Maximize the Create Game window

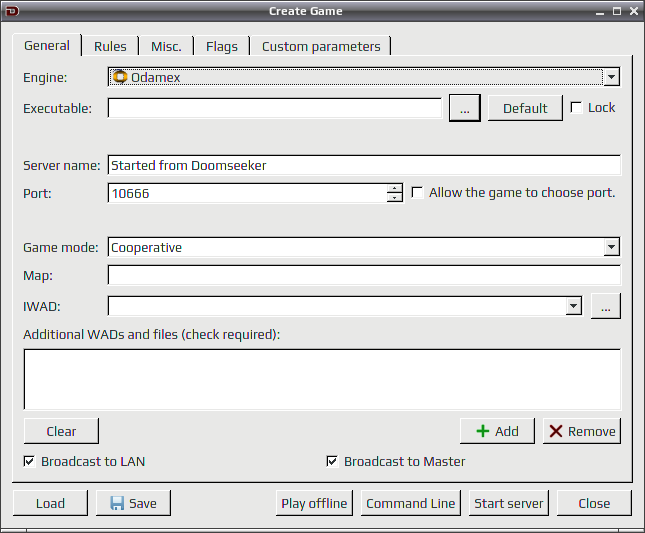617,11
